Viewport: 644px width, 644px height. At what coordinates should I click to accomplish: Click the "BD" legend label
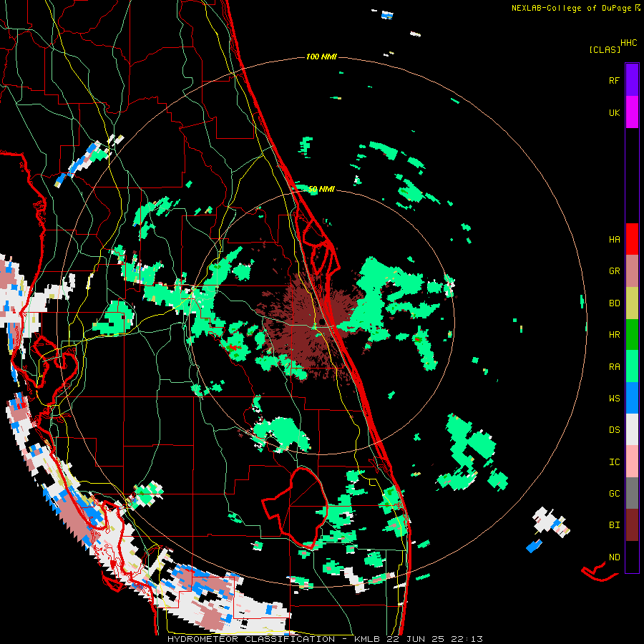(x=614, y=303)
